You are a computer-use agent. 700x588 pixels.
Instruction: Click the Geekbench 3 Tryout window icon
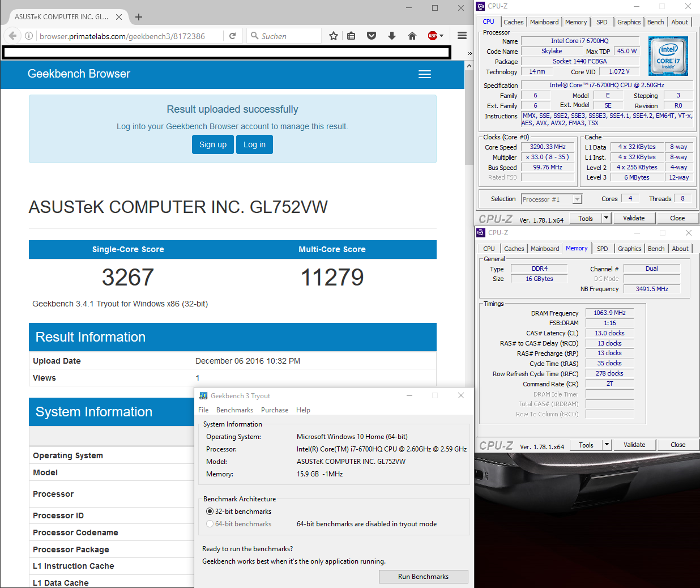[x=203, y=396]
